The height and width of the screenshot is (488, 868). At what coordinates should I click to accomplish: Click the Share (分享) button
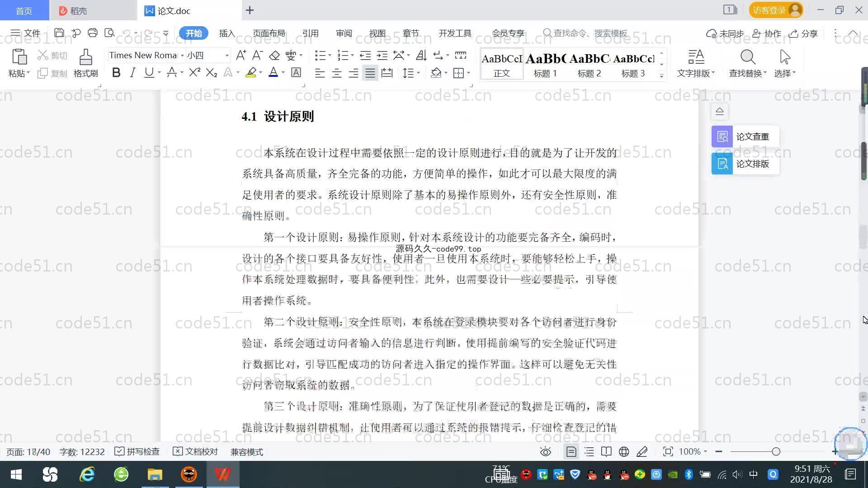tap(803, 33)
